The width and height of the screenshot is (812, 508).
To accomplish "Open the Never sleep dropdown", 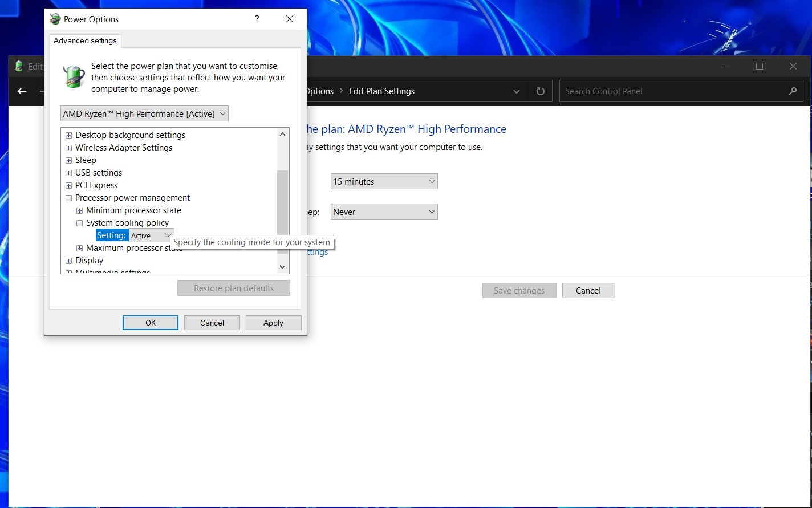I will (384, 212).
